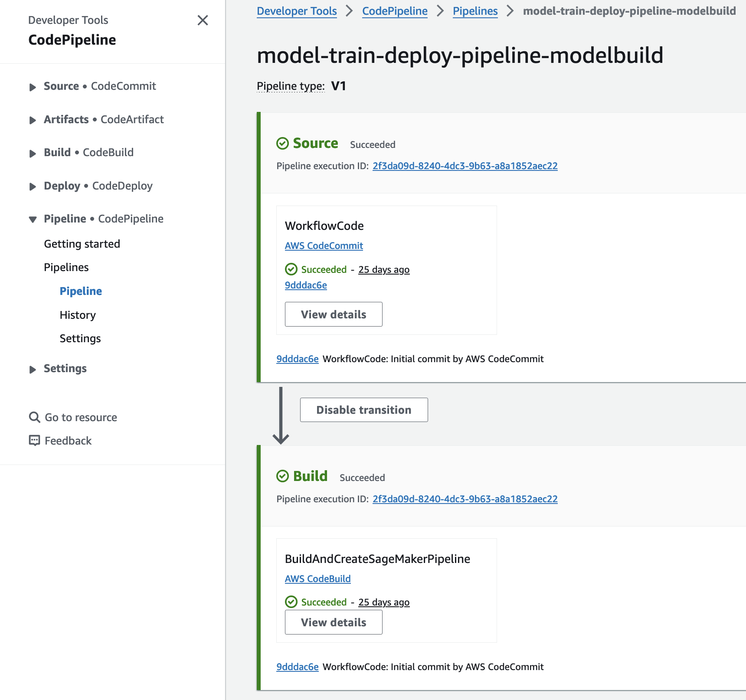
Task: Open commit 9dddac6e in WorkflowCode card
Action: point(306,285)
